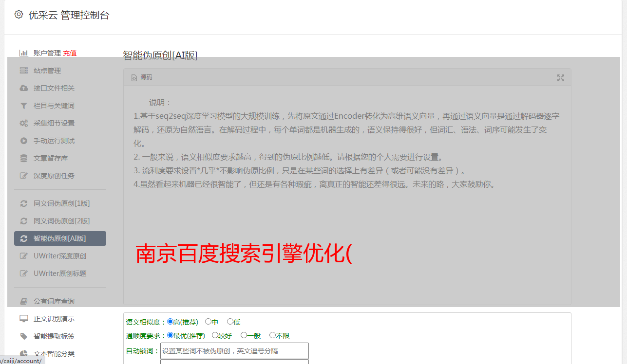Click the refresh icon for 智能伪原创[AI版]

tap(23, 238)
